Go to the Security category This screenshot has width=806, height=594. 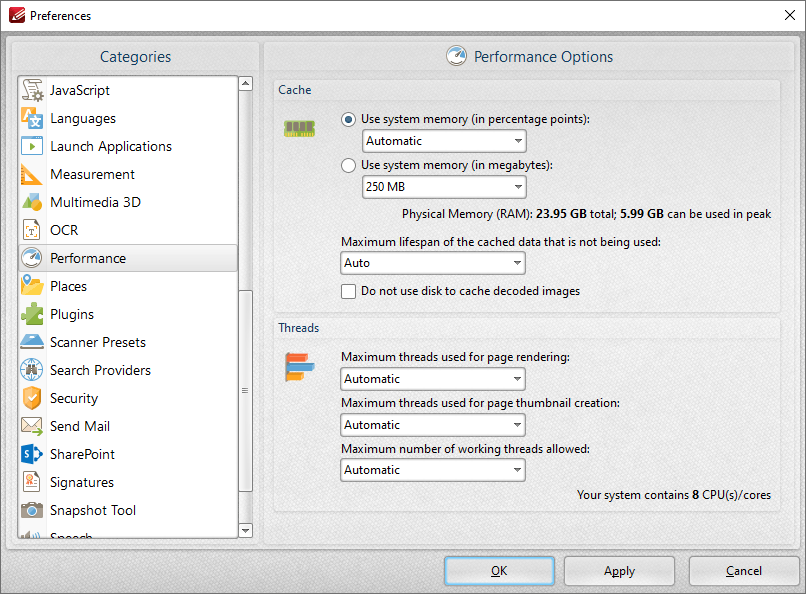128,398
